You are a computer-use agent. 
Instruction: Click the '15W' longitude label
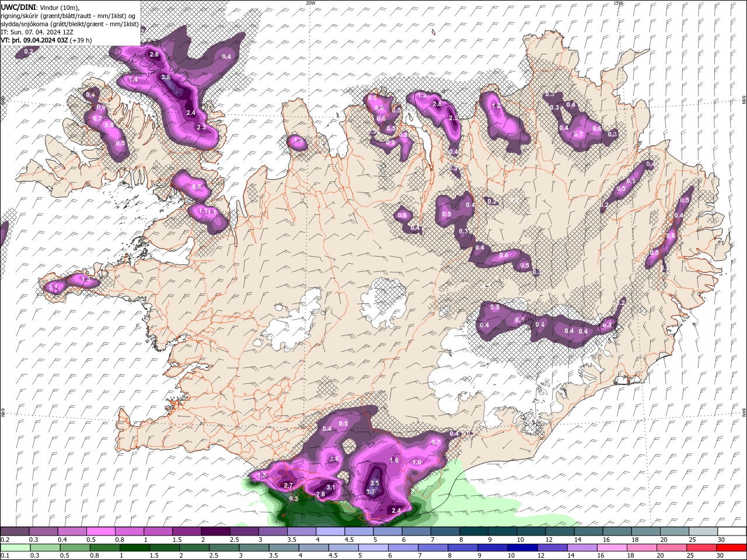(619, 3)
